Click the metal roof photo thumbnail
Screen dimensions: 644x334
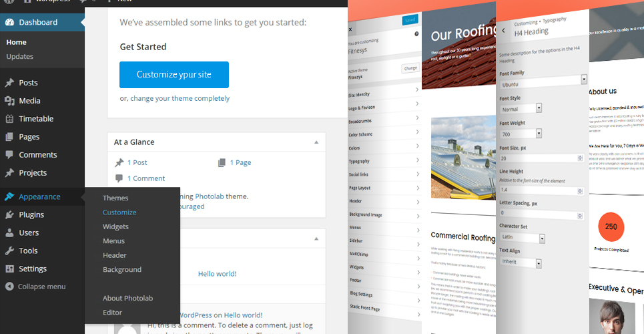point(463,158)
